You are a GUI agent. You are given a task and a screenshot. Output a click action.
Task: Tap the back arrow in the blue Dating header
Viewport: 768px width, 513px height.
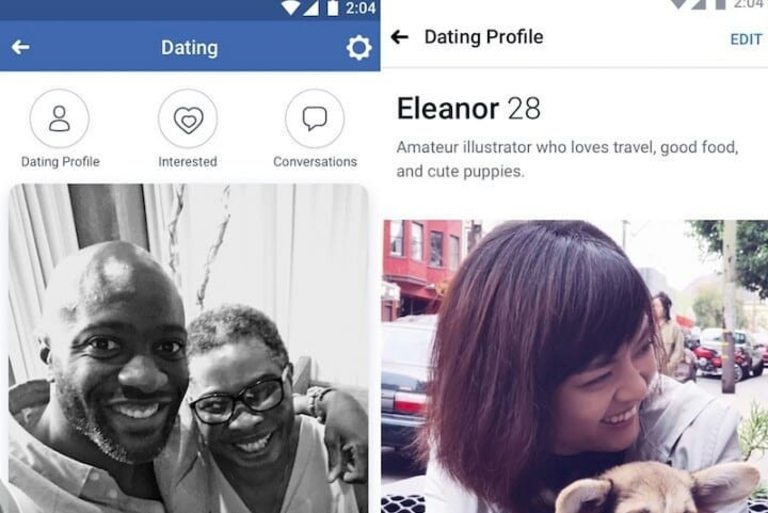(21, 48)
